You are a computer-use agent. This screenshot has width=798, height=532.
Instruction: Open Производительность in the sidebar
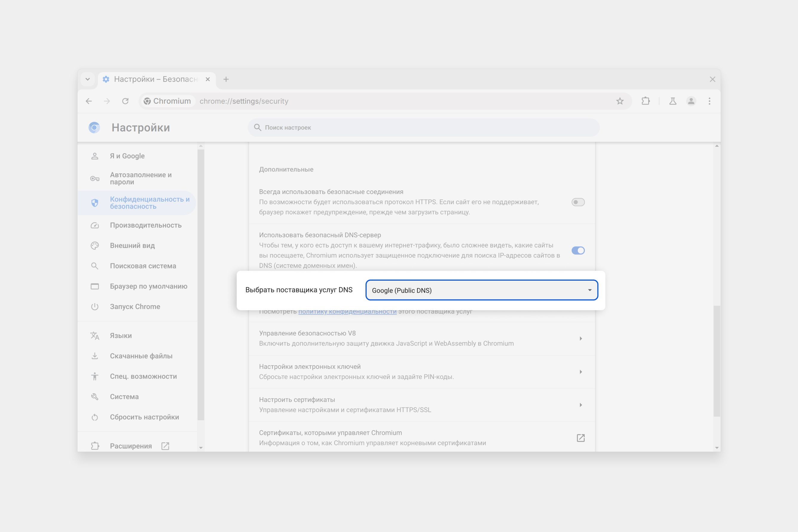pos(146,225)
